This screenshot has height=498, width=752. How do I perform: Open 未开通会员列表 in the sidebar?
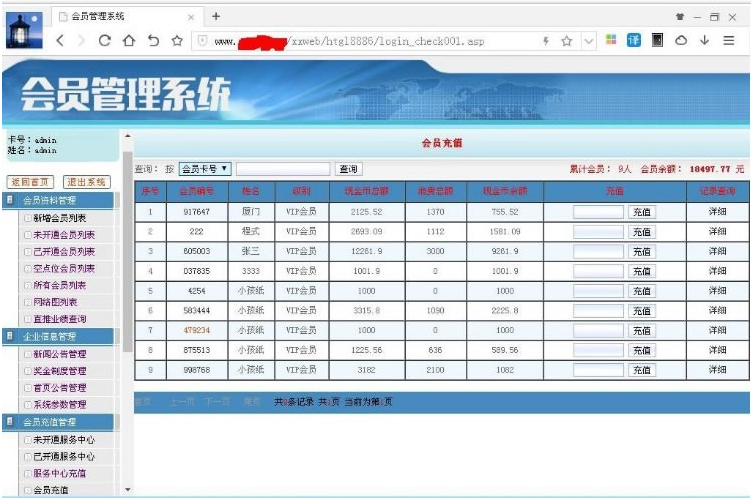pos(64,235)
